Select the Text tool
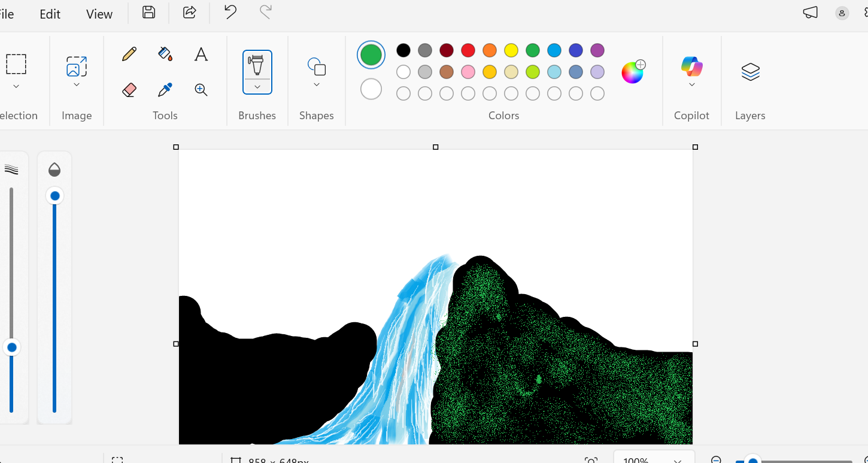This screenshot has width=868, height=463. coord(201,54)
